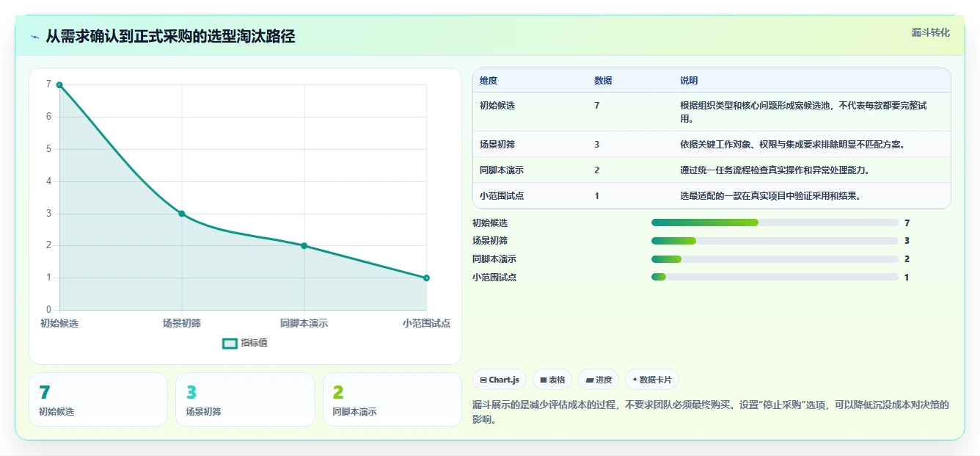Select the 进度 tag

[x=599, y=380]
